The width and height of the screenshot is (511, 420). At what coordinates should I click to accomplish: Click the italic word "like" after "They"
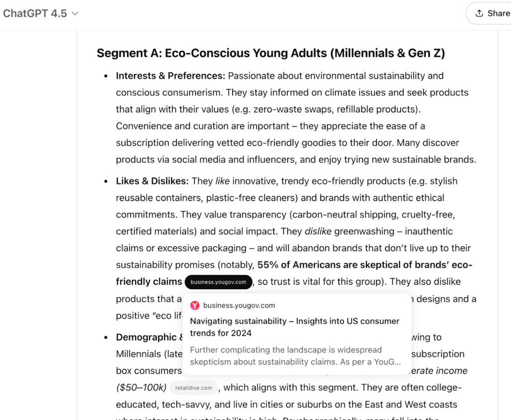pyautogui.click(x=223, y=181)
